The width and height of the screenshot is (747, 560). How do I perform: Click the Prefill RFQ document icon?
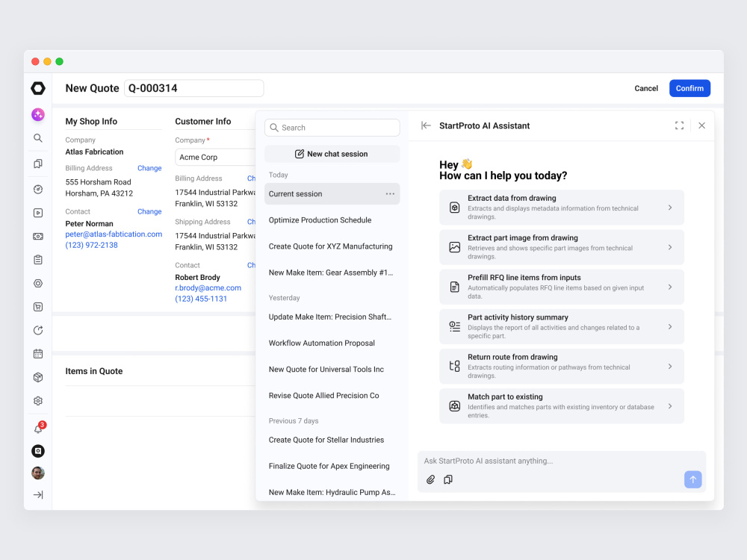(454, 287)
